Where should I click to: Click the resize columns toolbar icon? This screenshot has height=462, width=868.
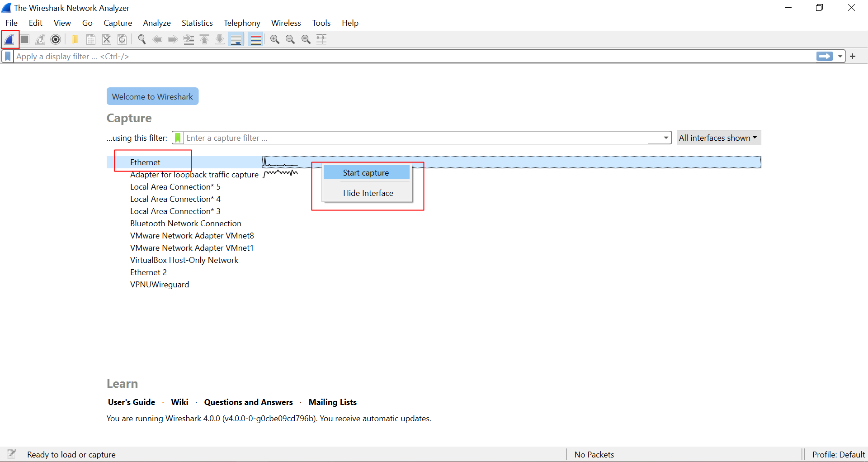(321, 40)
